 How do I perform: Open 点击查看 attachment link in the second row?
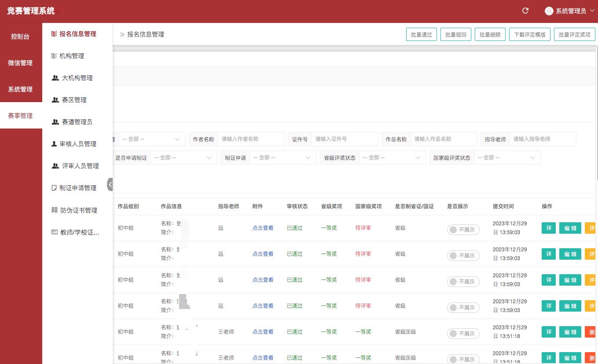point(263,254)
